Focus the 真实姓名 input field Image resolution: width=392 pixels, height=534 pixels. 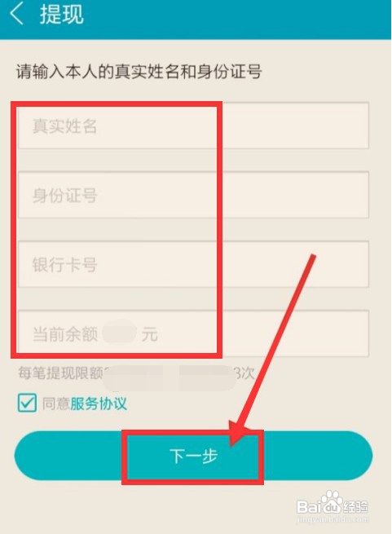(193, 126)
